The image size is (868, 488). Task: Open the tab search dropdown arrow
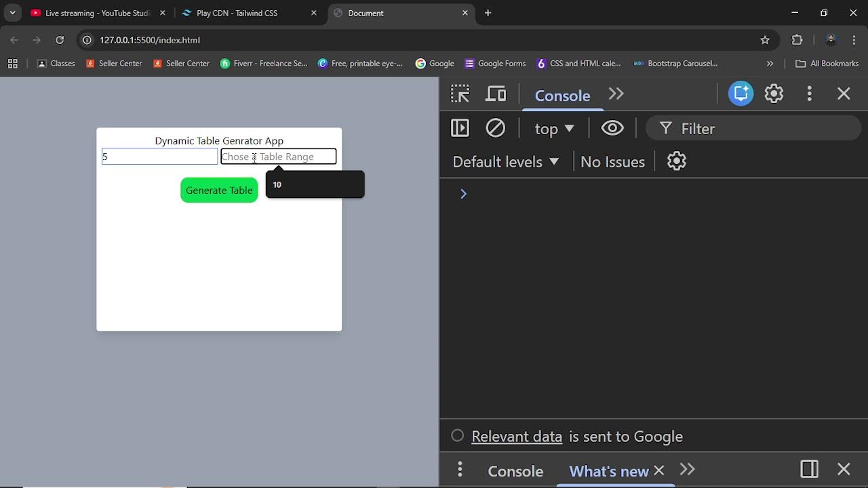click(12, 13)
